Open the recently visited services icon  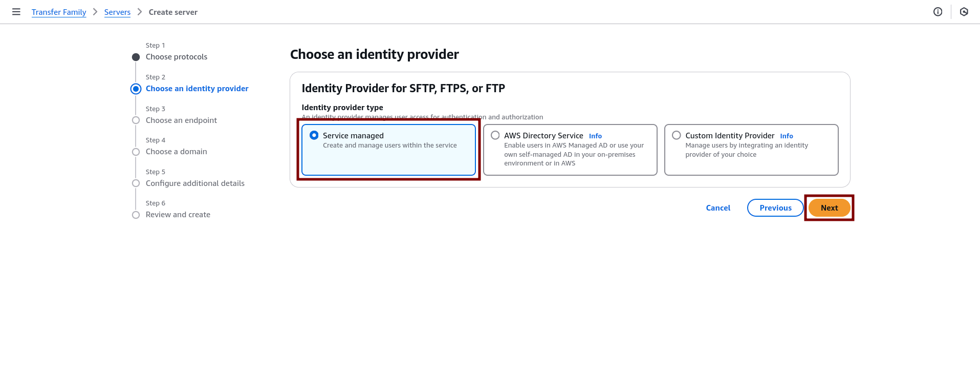[964, 12]
